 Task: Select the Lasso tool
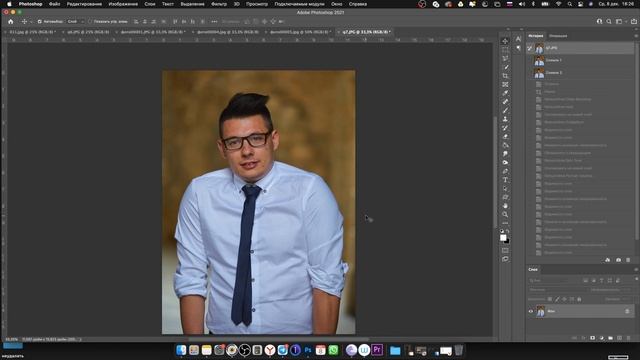[505, 58]
